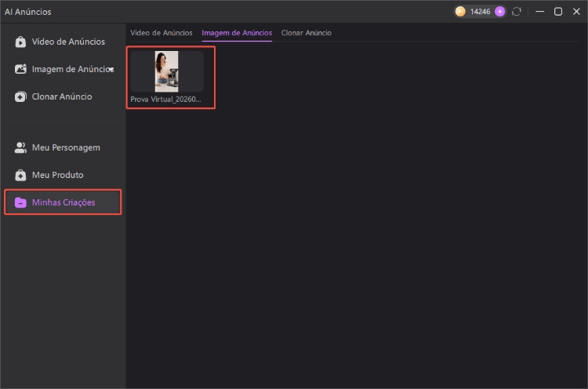This screenshot has height=389, width=588.
Task: Select Minhas Criações in the sidebar
Action: point(63,202)
